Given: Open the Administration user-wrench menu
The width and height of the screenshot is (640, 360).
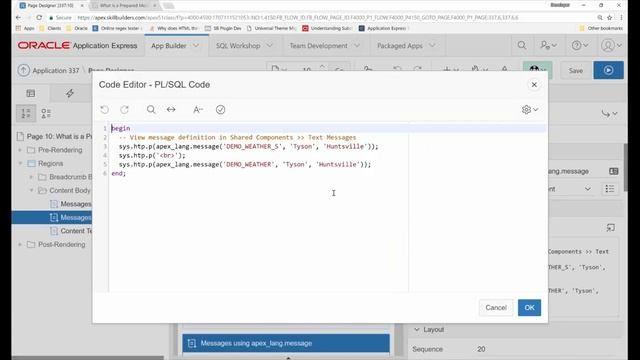Looking at the screenshot, I should tap(548, 45).
